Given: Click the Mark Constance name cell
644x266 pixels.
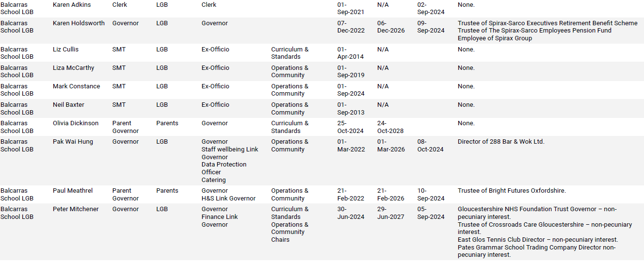Looking at the screenshot, I should pyautogui.click(x=76, y=86).
